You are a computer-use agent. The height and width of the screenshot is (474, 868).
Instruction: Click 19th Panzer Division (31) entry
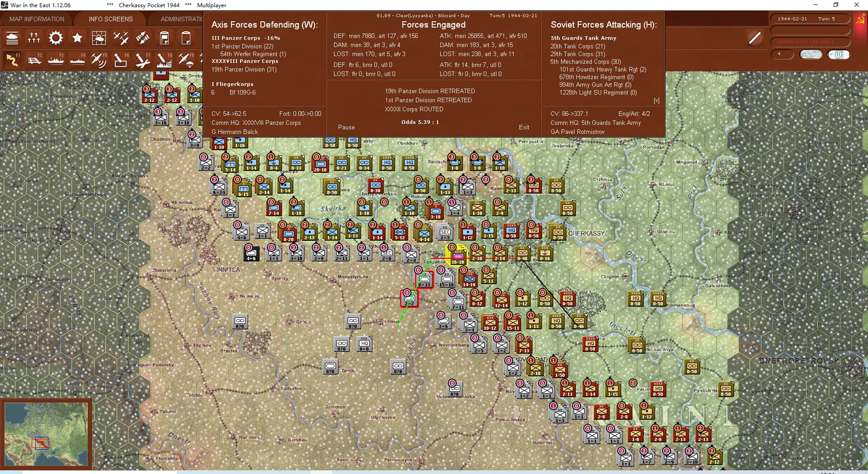coord(244,69)
